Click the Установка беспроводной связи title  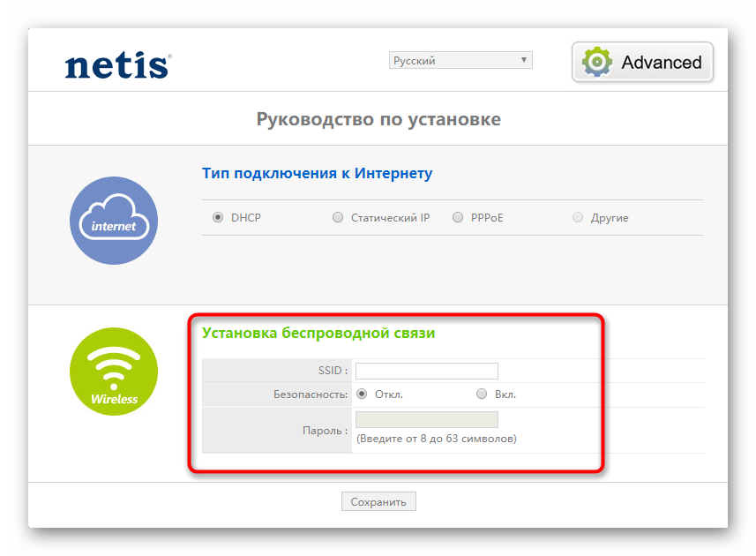click(x=318, y=333)
